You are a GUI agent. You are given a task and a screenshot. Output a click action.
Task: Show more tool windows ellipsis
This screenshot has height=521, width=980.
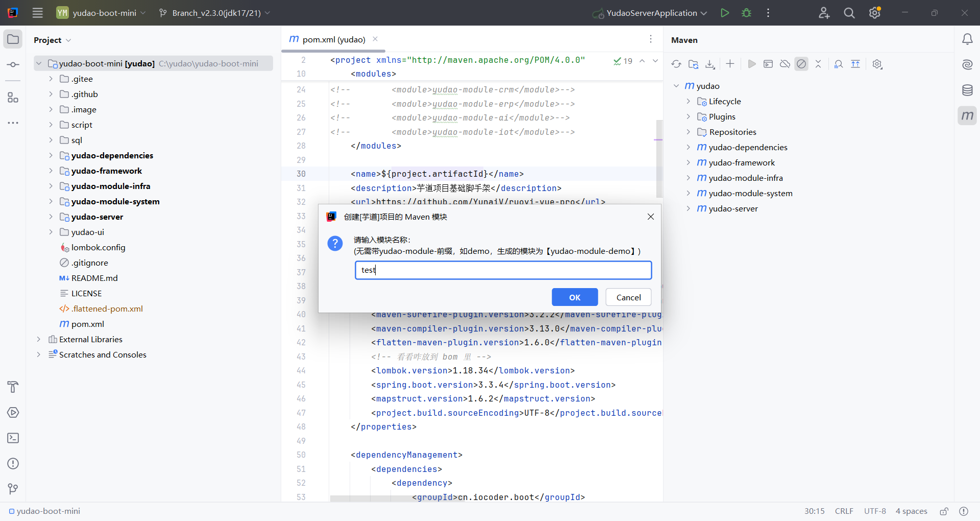pyautogui.click(x=13, y=123)
